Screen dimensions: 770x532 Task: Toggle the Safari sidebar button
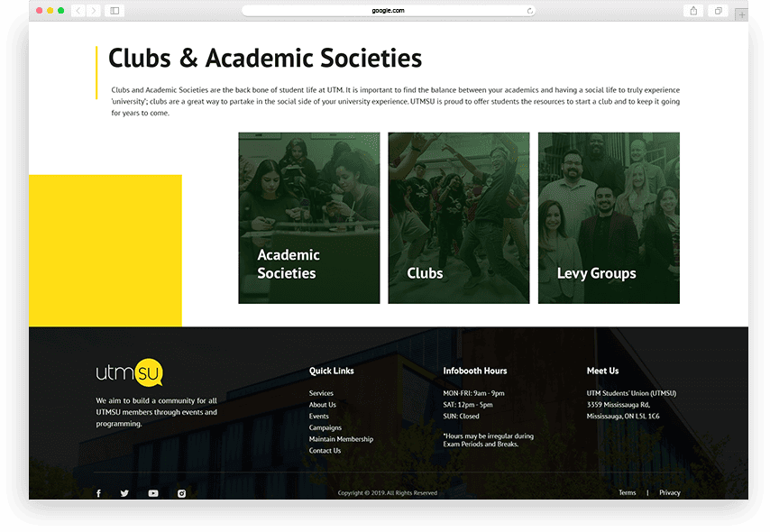[x=115, y=11]
